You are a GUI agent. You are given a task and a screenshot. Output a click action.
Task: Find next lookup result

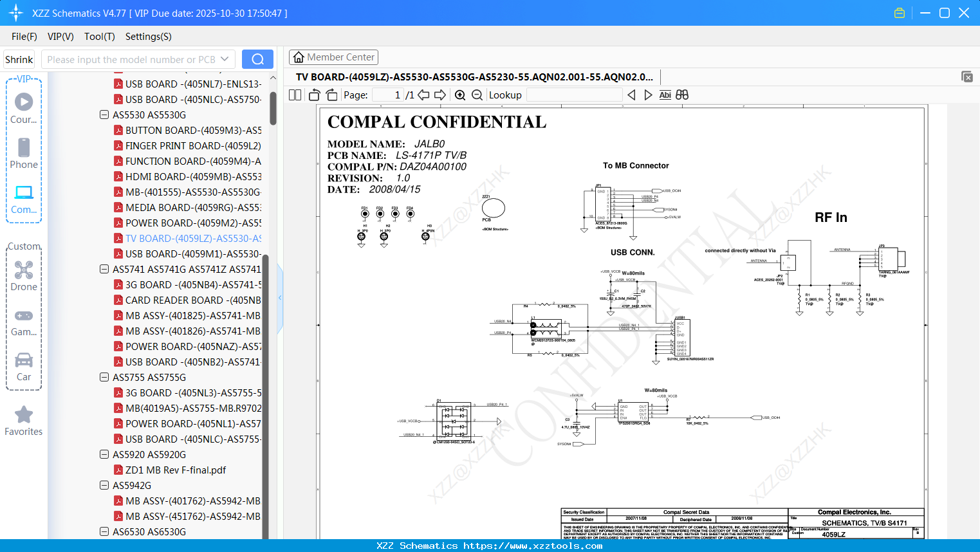(648, 95)
